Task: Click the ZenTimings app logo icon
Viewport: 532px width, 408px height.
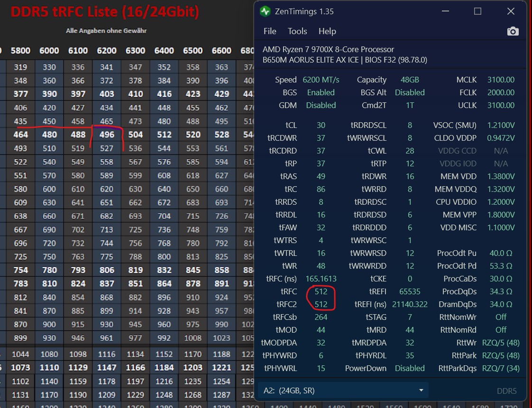Action: coord(265,11)
